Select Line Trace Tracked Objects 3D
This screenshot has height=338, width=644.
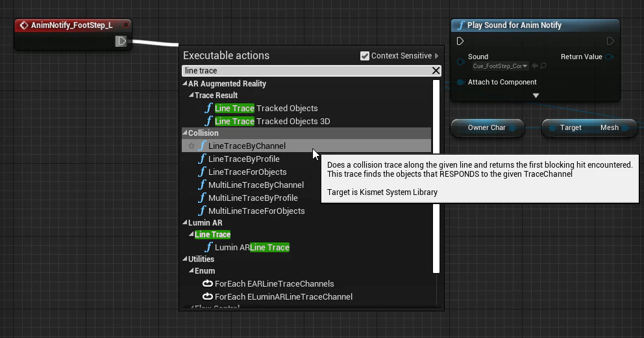coord(272,122)
